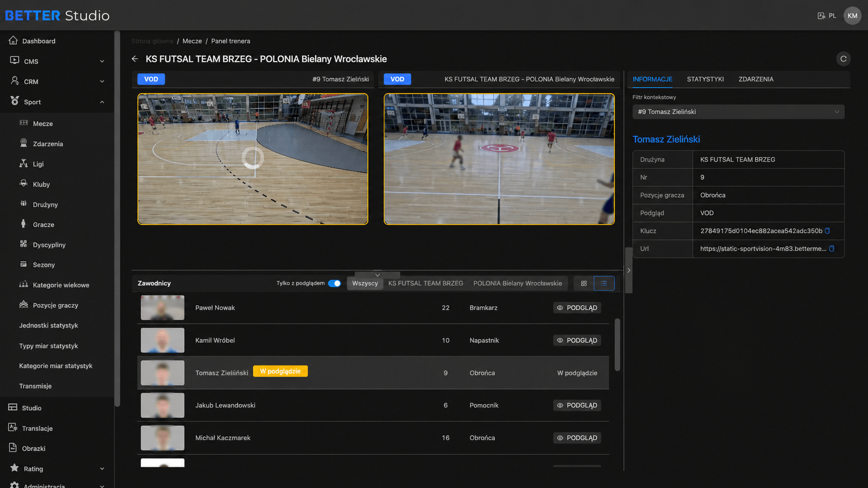Click the players list scrollbar

(617, 345)
